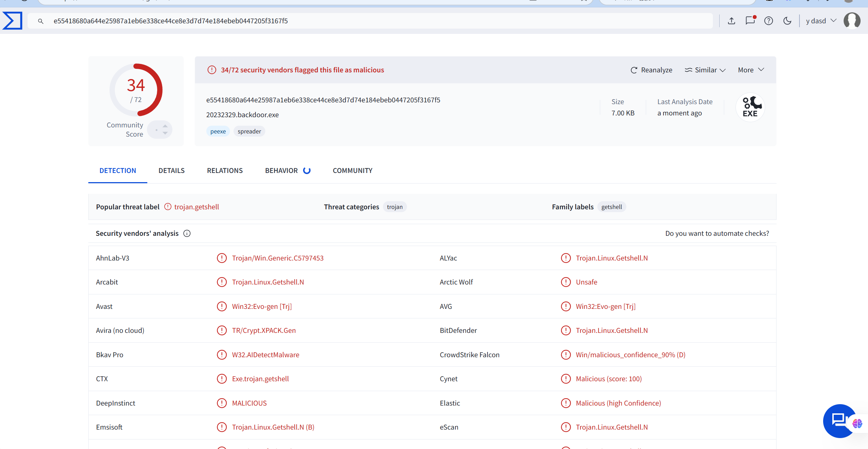The image size is (868, 449).
Task: Click 'Do you want to automate checks?' link
Action: [x=717, y=233]
